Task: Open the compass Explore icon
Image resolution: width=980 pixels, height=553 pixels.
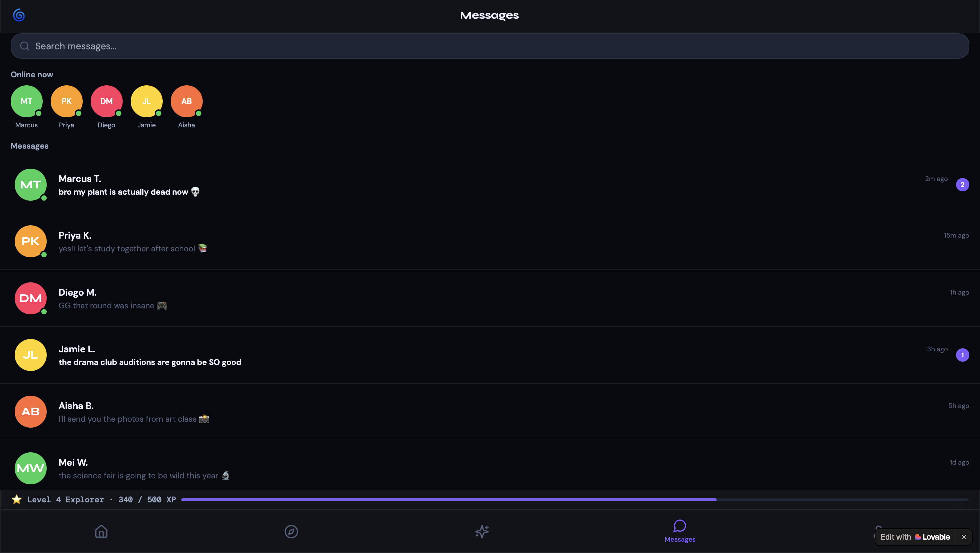Action: point(291,531)
